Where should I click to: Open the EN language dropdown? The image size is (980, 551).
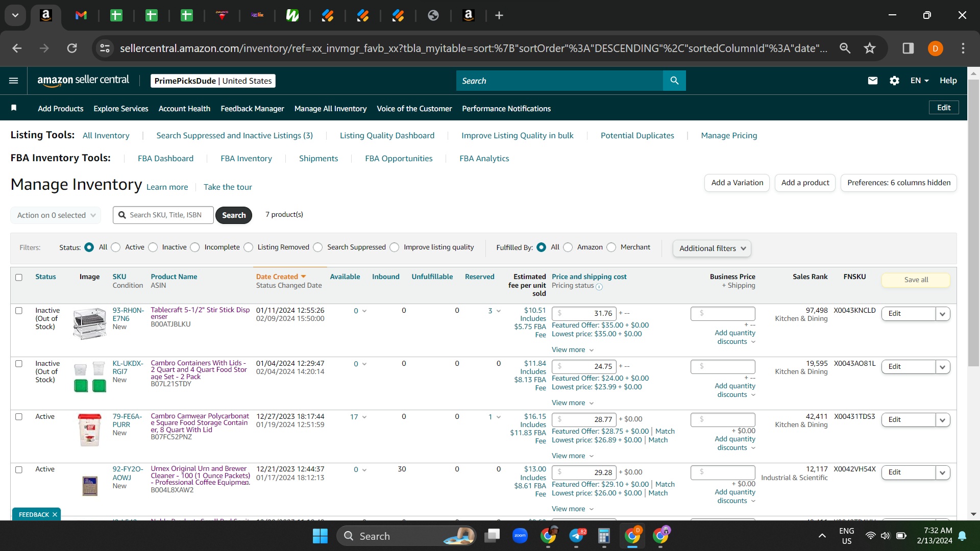tap(919, 81)
